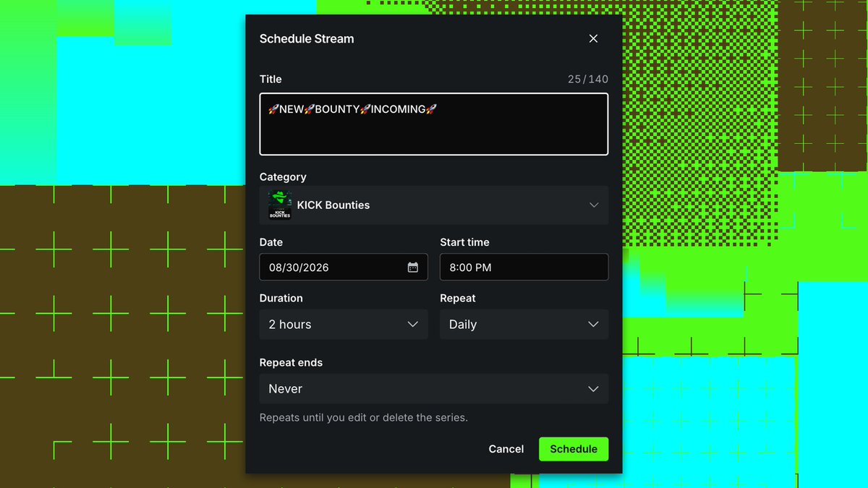The height and width of the screenshot is (488, 868).
Task: Click the Start time field 8:00 PM
Action: coord(524,267)
